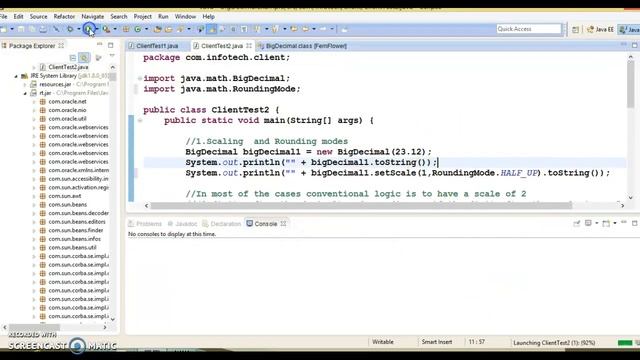Image resolution: width=640 pixels, height=360 pixels.
Task: Open the Javadoc view tab
Action: coord(182,224)
